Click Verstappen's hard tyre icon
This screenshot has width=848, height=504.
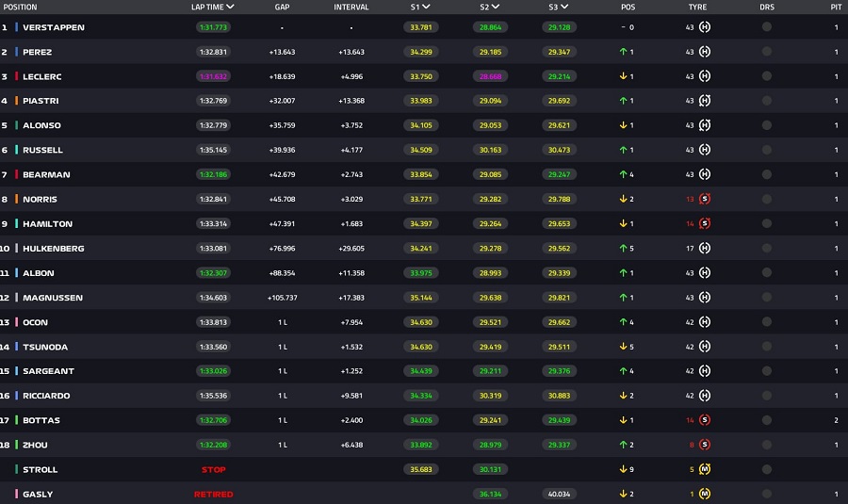tap(704, 27)
